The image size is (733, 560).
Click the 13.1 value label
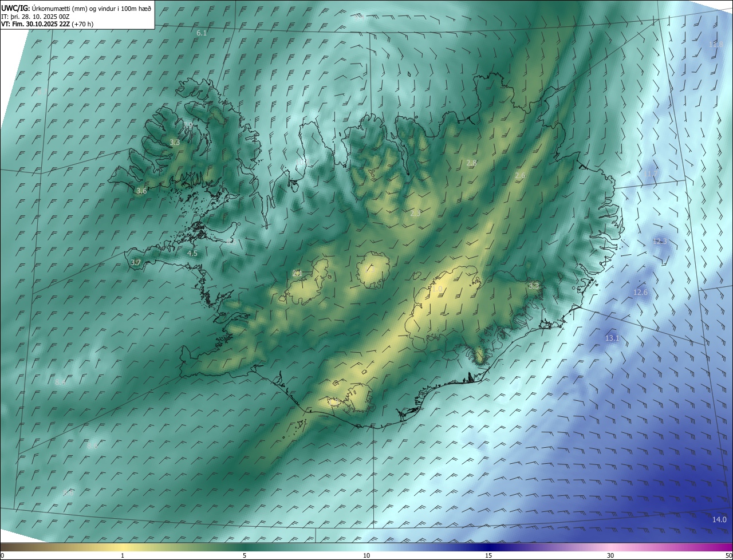(x=612, y=338)
